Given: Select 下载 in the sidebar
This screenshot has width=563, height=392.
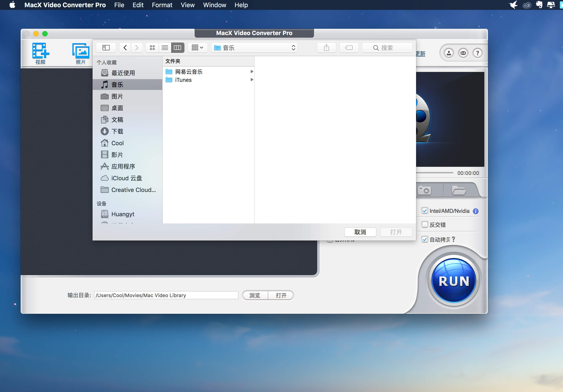Looking at the screenshot, I should point(128,131).
